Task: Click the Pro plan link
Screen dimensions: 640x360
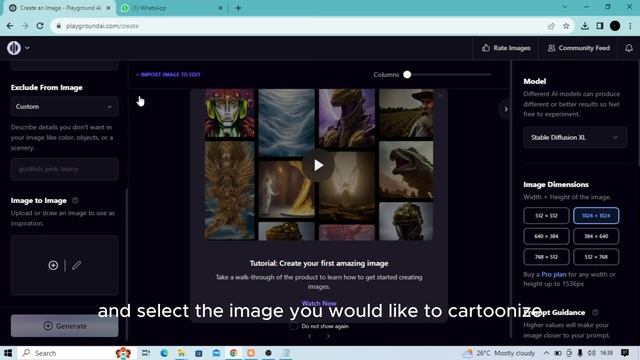Action: tap(553, 274)
